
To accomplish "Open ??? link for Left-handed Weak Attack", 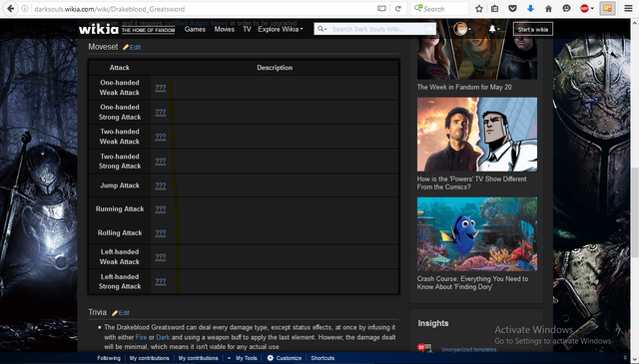I will click(x=161, y=257).
